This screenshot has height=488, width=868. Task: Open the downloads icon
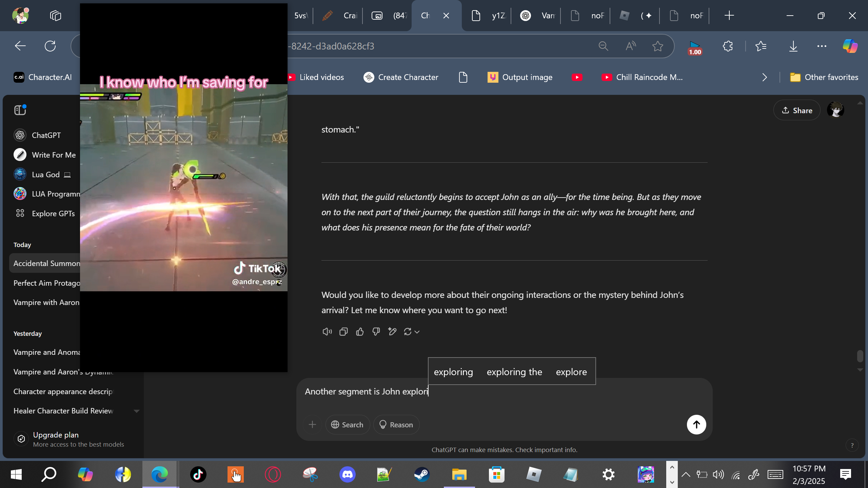(x=793, y=46)
